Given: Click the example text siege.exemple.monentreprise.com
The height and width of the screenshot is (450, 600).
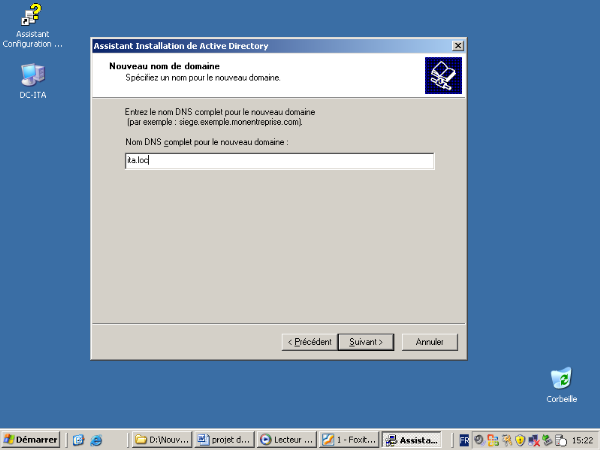Looking at the screenshot, I should tap(240, 122).
